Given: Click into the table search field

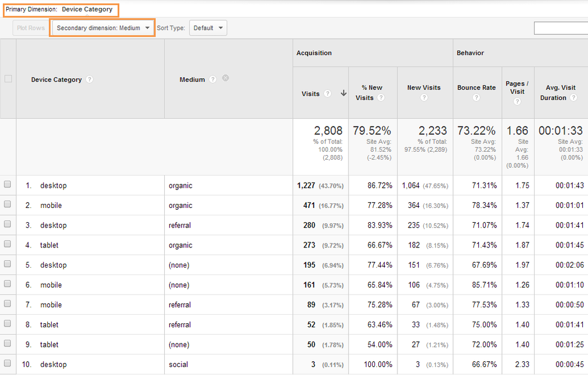Looking at the screenshot, I should tap(560, 28).
